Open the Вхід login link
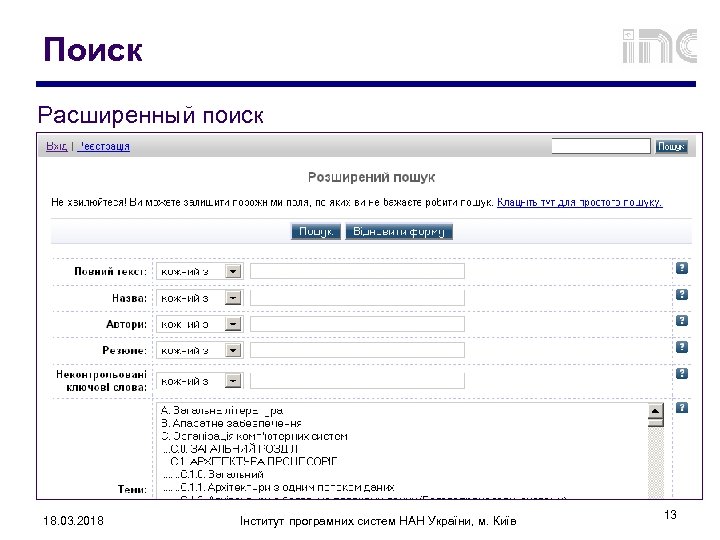 [56, 146]
